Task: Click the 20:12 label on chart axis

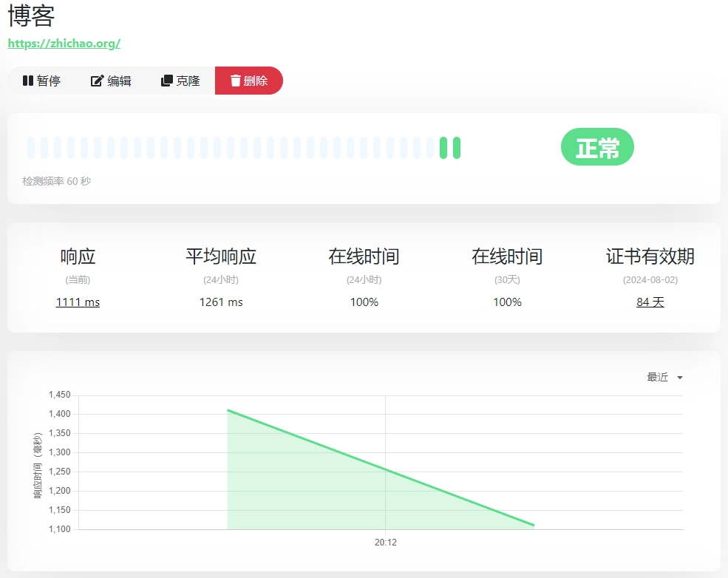Action: [x=385, y=543]
